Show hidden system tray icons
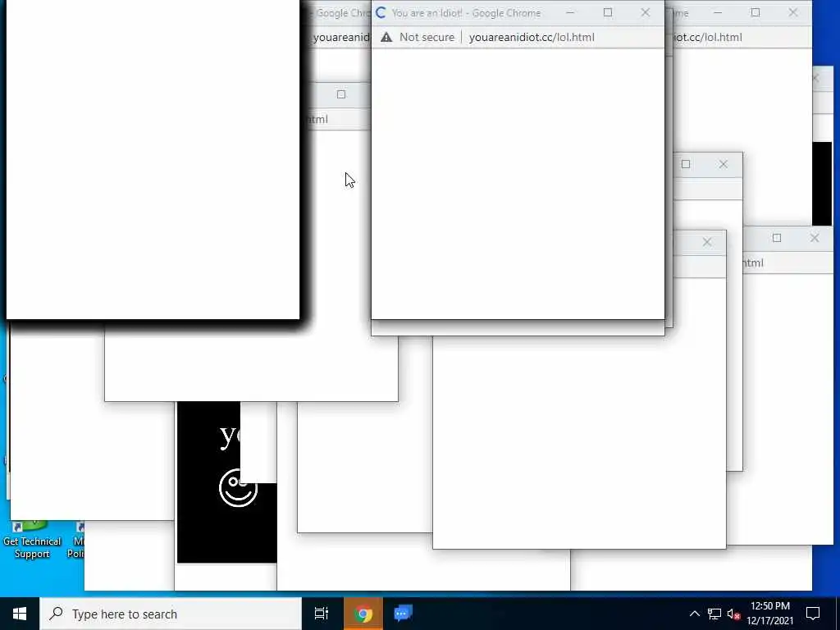The width and height of the screenshot is (840, 630). click(694, 614)
